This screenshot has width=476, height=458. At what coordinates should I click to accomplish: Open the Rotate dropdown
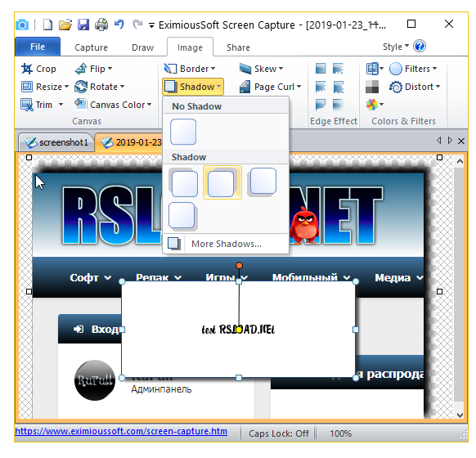100,87
